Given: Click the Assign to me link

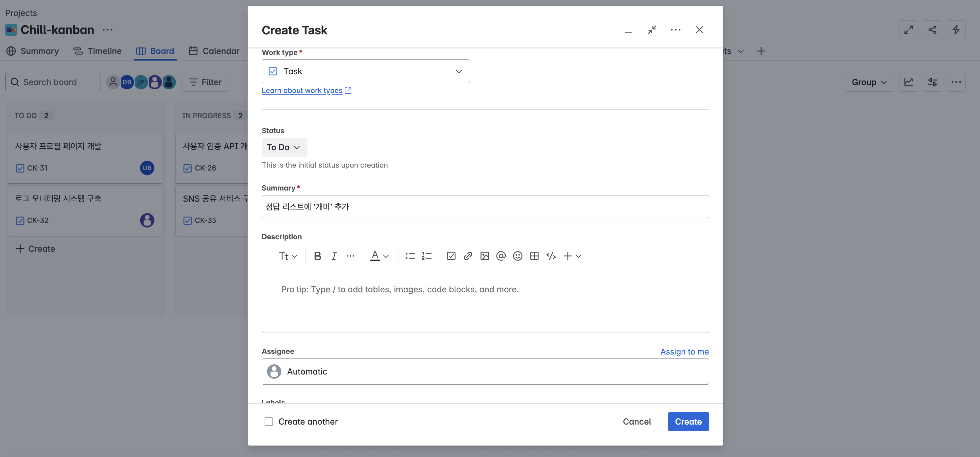Looking at the screenshot, I should 684,352.
